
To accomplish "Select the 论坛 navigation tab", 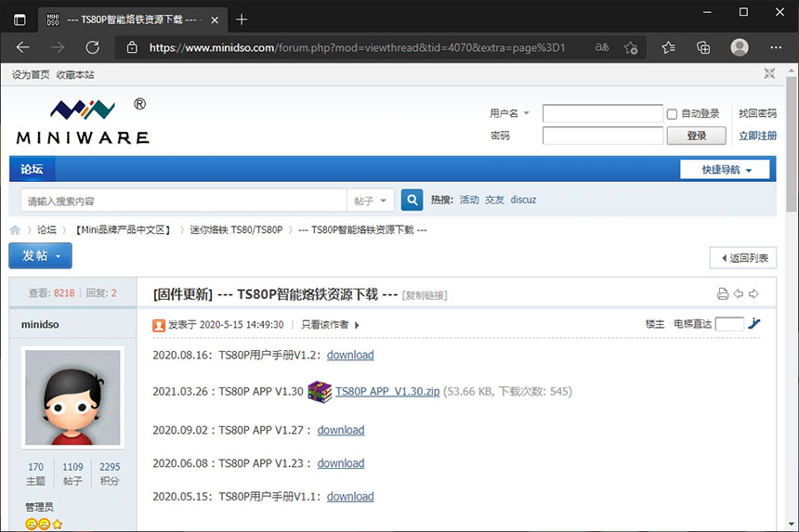I will tap(32, 169).
